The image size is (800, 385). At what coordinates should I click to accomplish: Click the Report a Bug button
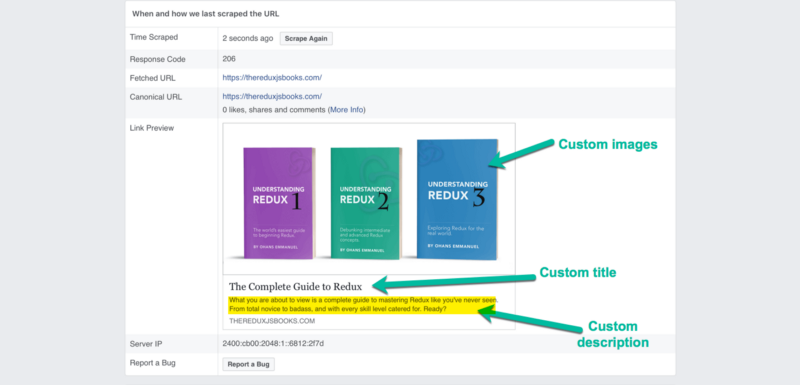click(248, 364)
